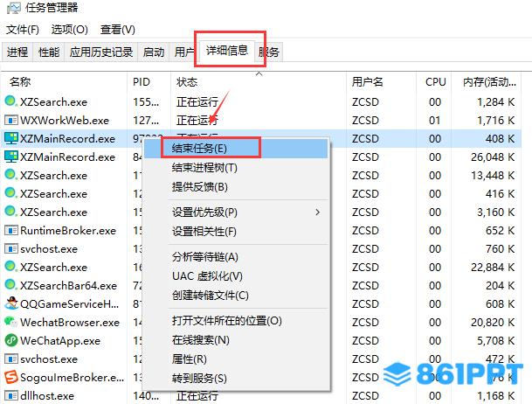The image size is (532, 404).
Task: Click the 20,820 K memory value
Action: click(x=493, y=322)
